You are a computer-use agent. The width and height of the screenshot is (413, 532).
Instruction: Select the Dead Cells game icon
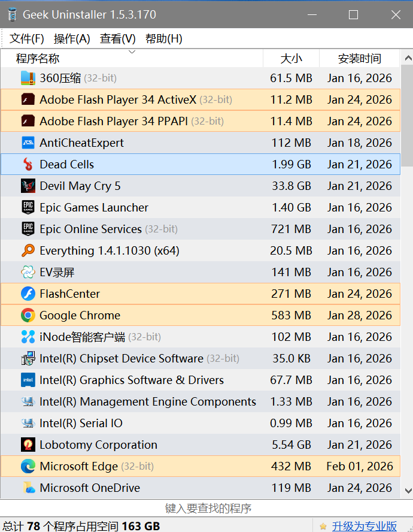[28, 164]
